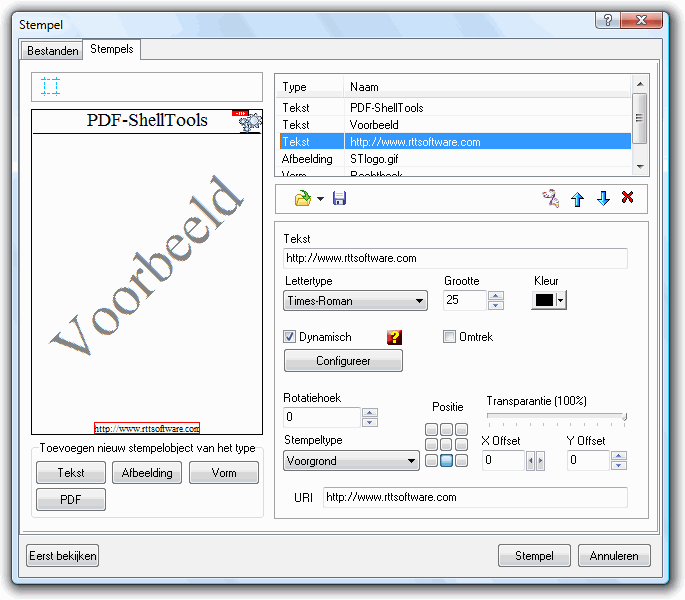Click the dashed selection marquee icon
Viewport: 685px width, 600px height.
click(50, 86)
